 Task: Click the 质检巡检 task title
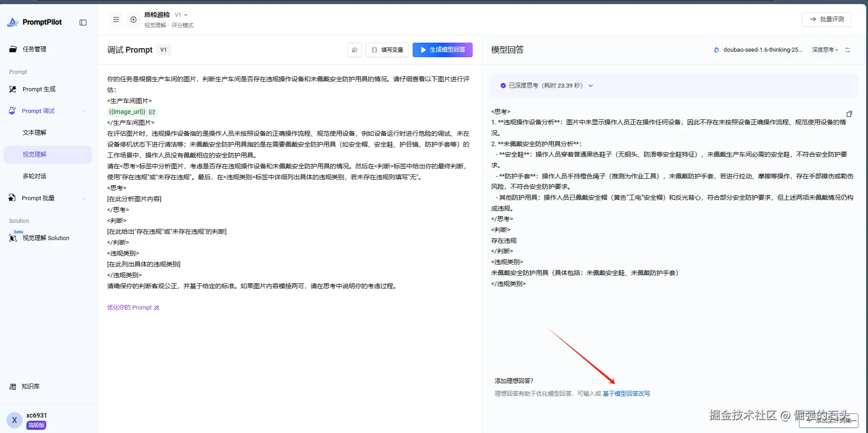(157, 15)
